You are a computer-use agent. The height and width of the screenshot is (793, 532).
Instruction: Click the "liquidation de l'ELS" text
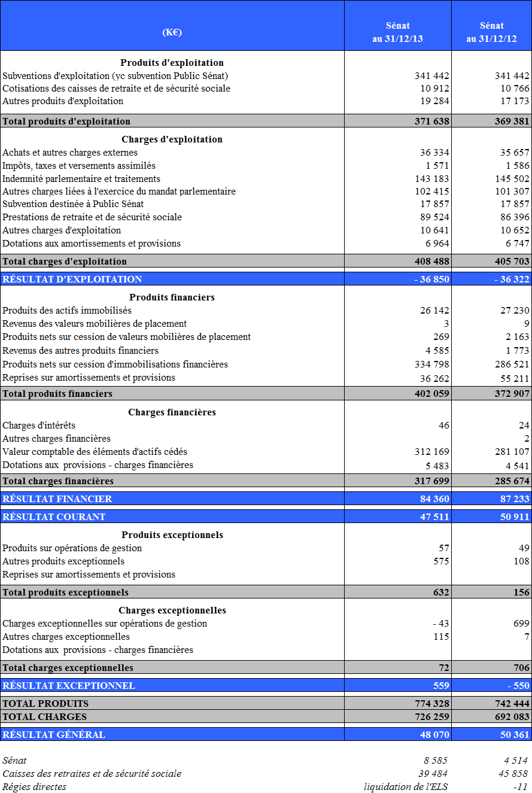[x=406, y=787]
